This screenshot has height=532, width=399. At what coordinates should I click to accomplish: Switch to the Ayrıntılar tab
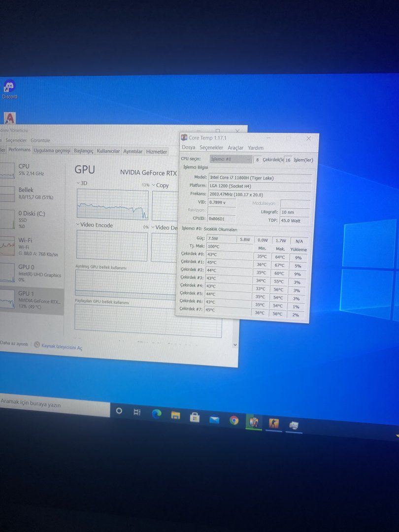click(x=133, y=152)
